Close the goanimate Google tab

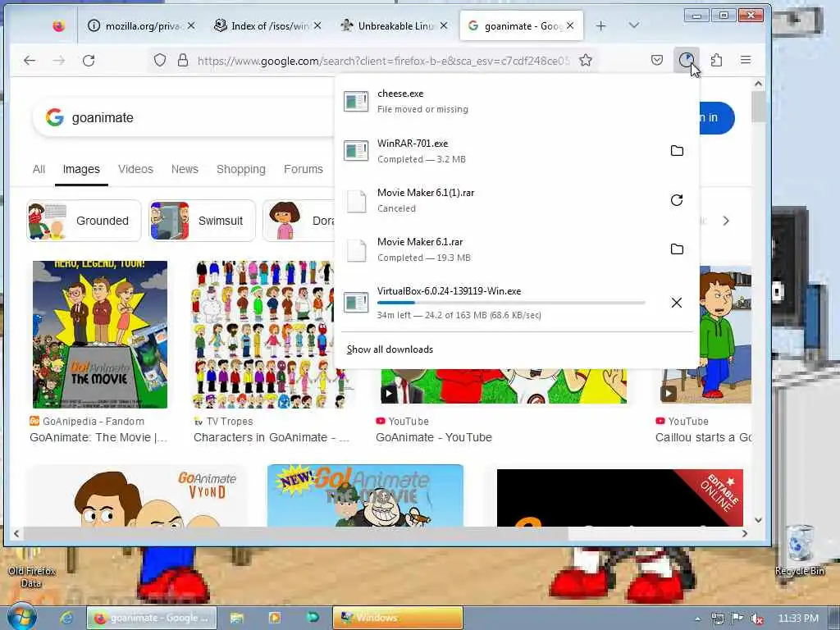(570, 25)
